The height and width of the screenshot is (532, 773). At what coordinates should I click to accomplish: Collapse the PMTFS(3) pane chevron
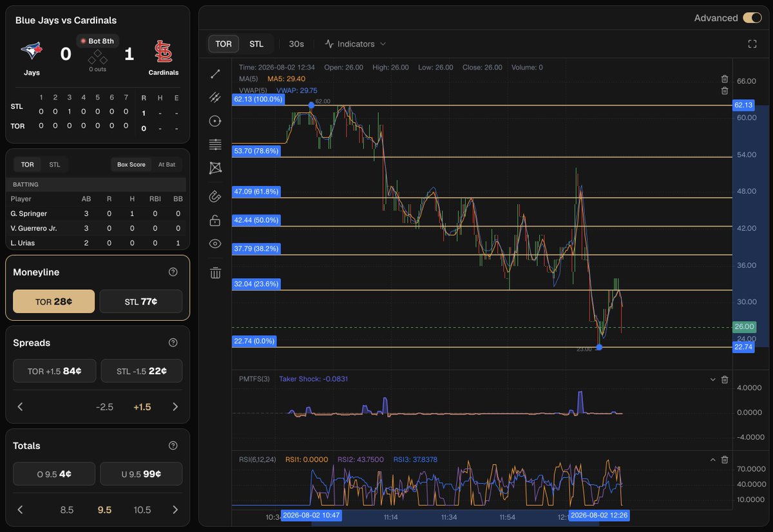click(712, 380)
